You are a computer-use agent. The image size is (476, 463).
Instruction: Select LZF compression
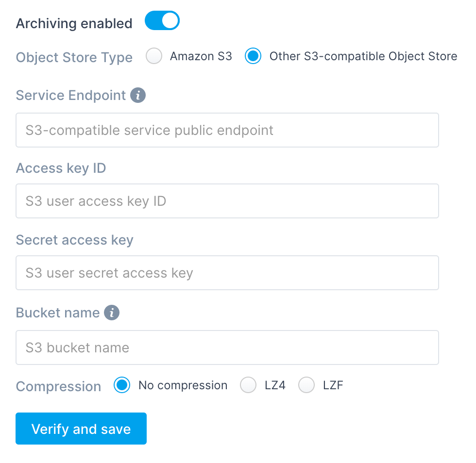coord(306,385)
